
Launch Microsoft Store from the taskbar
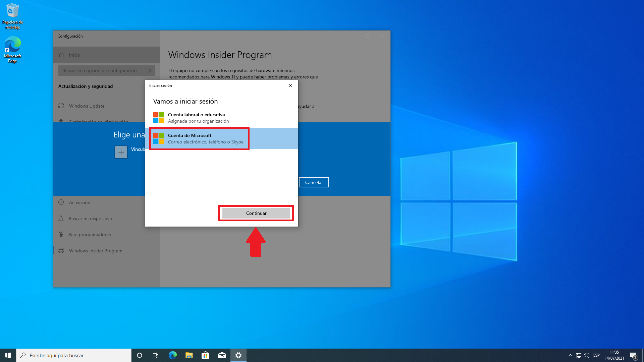click(206, 355)
